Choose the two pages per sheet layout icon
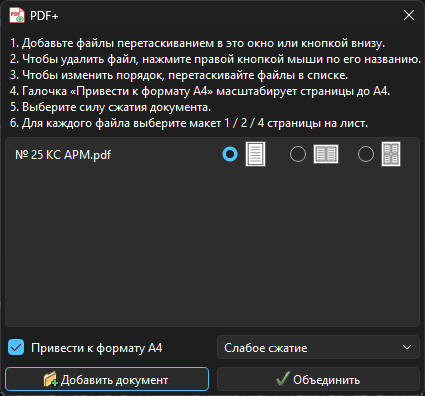The width and height of the screenshot is (425, 396). click(326, 154)
